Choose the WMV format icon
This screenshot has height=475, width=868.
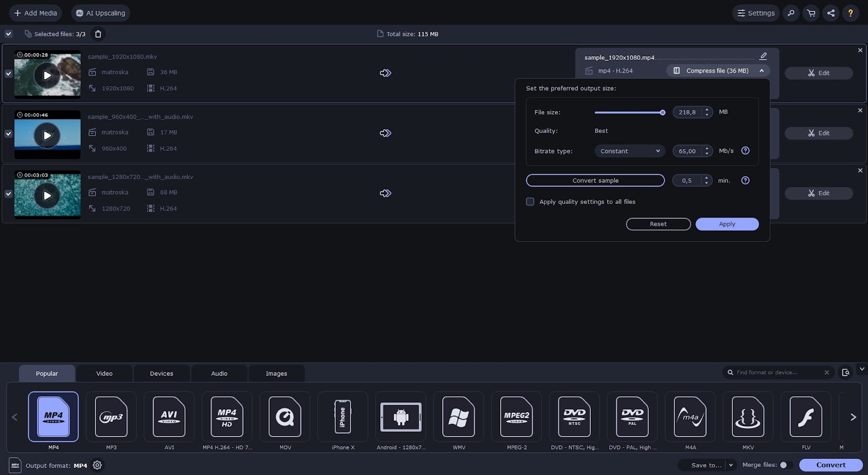point(458,416)
